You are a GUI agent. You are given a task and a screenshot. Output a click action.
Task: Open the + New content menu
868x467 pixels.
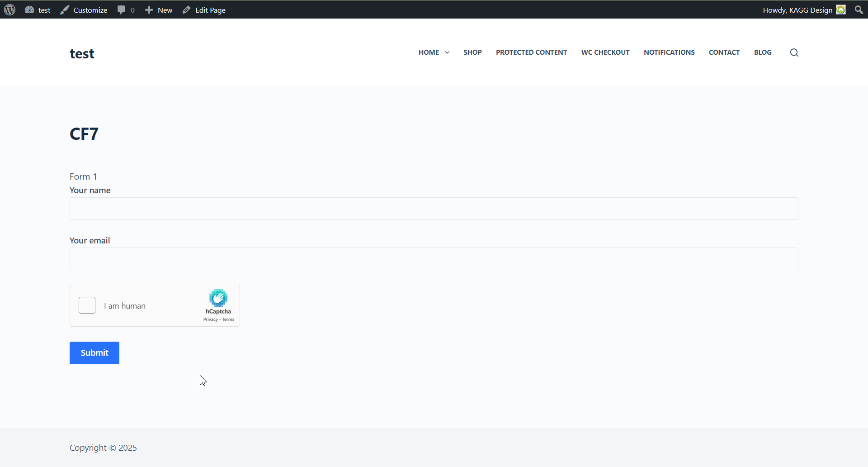coord(159,10)
